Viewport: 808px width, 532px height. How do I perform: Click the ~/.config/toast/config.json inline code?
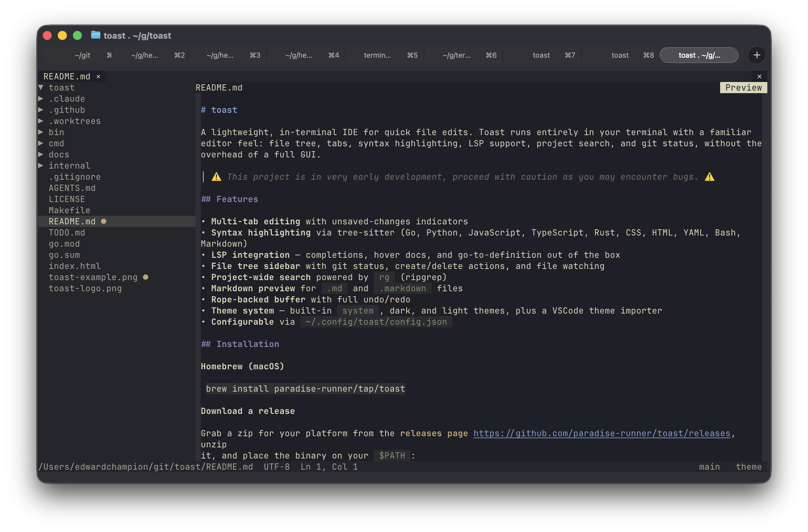pos(376,322)
